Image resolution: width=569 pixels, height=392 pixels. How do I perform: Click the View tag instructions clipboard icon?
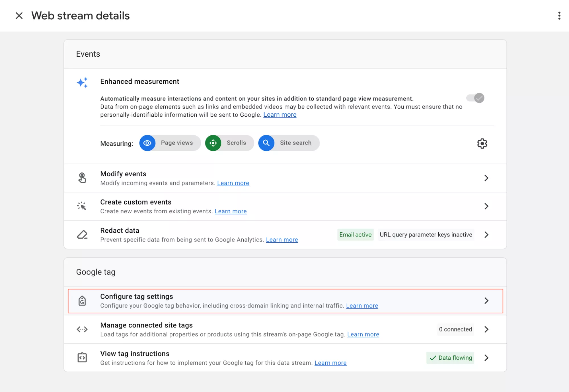click(x=82, y=358)
